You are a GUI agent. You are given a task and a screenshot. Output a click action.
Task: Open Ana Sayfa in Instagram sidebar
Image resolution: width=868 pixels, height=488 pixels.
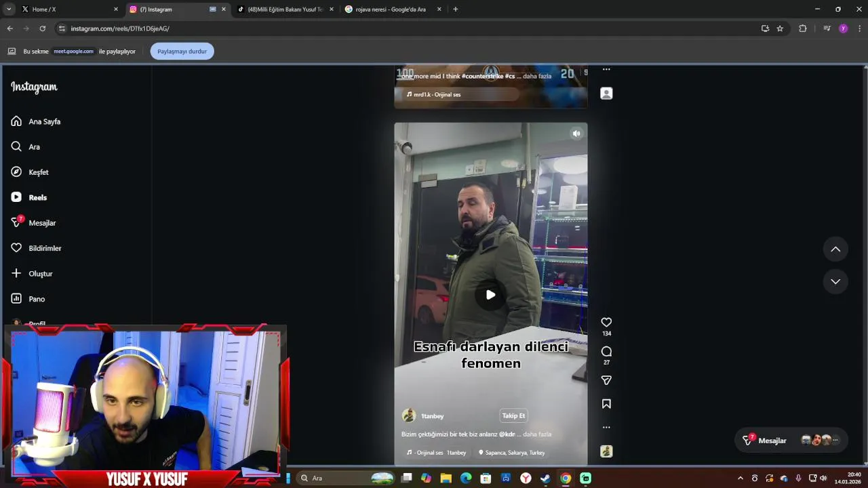(x=35, y=121)
